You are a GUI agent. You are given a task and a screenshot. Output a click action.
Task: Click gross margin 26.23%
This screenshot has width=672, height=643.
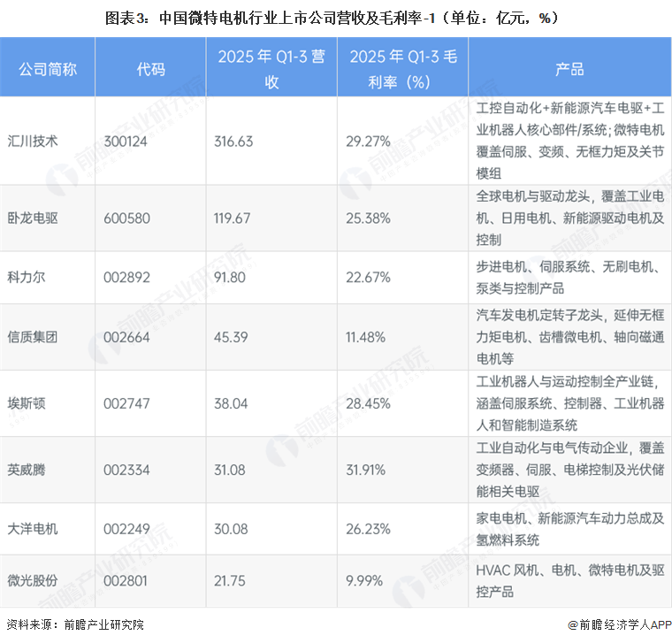coord(368,529)
